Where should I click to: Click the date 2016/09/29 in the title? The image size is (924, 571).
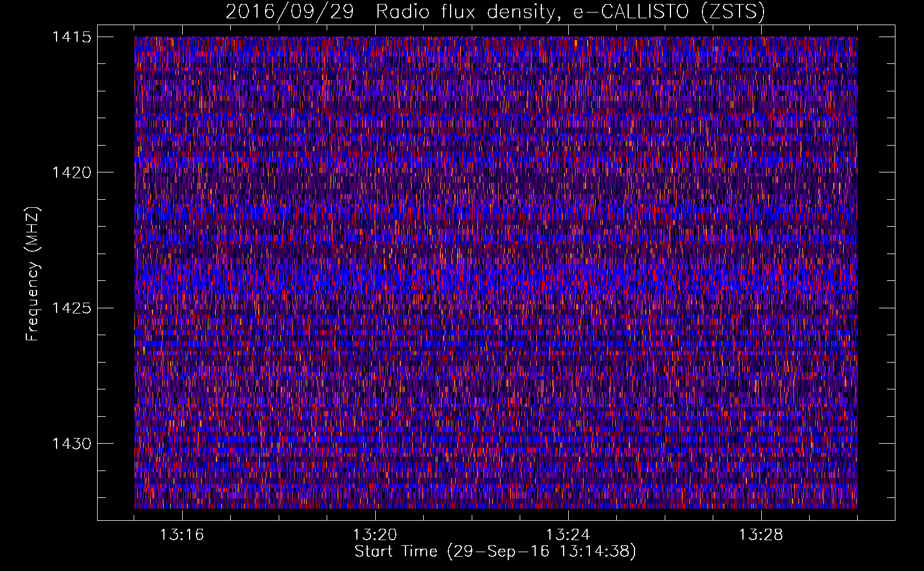coord(290,12)
